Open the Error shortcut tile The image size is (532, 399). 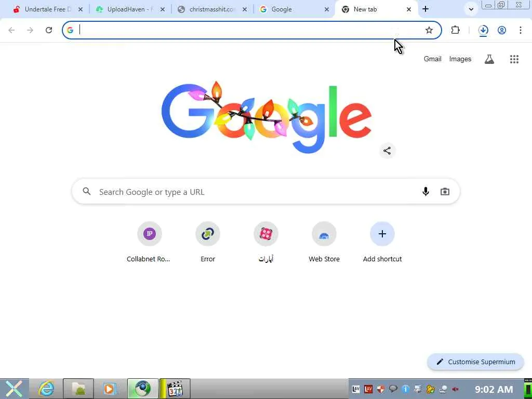point(208,242)
